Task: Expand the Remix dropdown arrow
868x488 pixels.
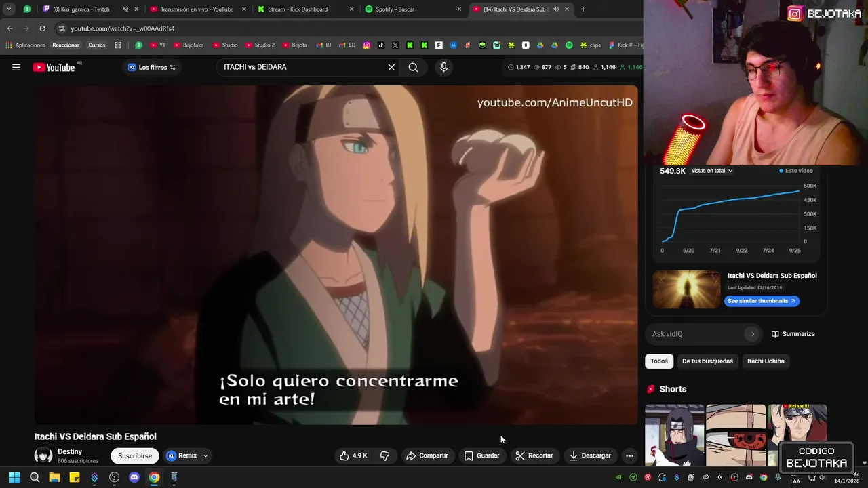Action: [x=205, y=455]
